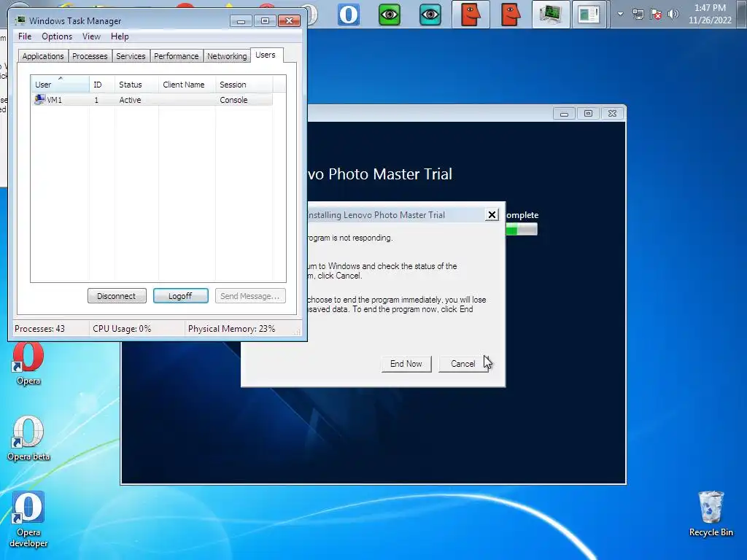Click the Console session cell
The height and width of the screenshot is (560, 747).
click(x=233, y=100)
